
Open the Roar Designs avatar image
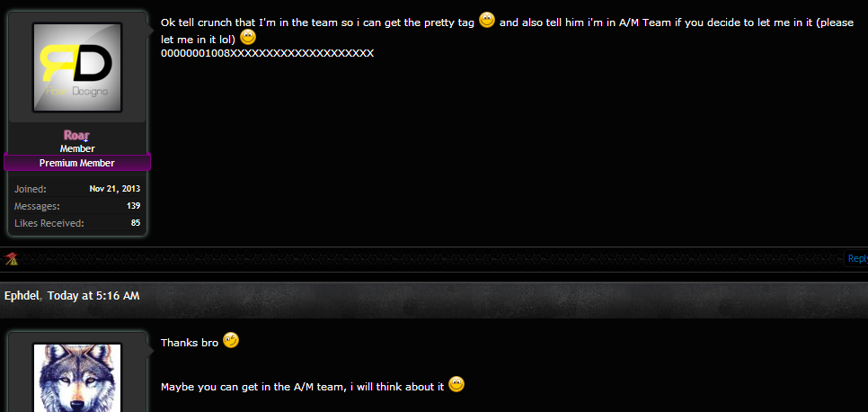coord(77,67)
